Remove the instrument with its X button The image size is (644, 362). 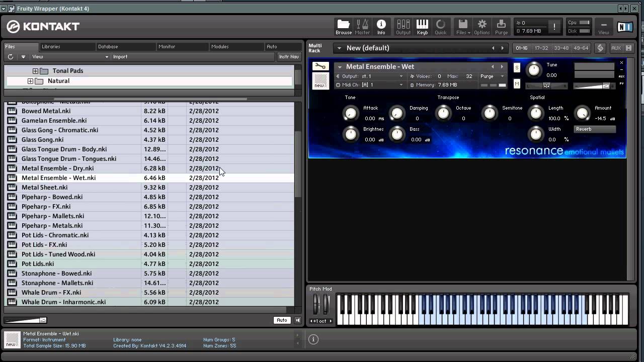click(x=621, y=63)
